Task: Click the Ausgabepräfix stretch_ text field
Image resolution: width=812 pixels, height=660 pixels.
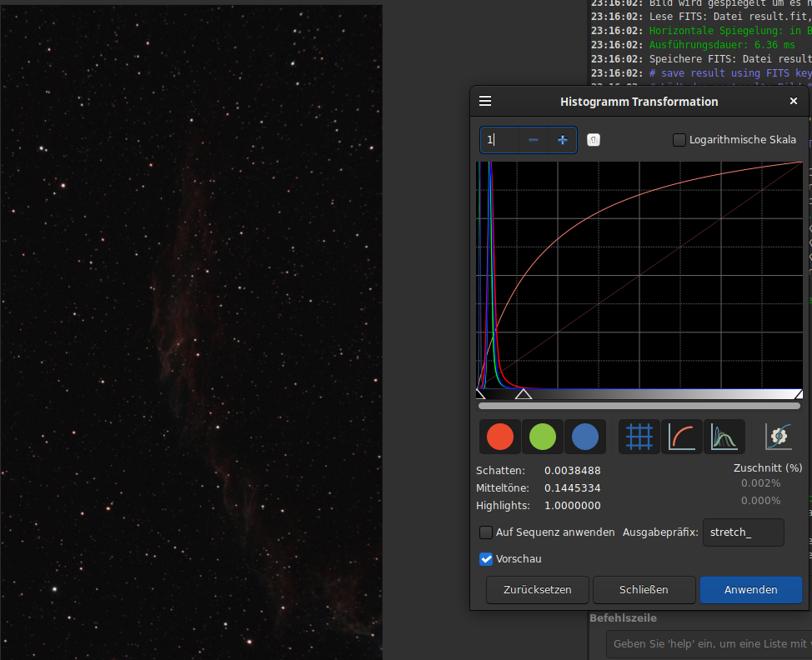Action: point(743,532)
